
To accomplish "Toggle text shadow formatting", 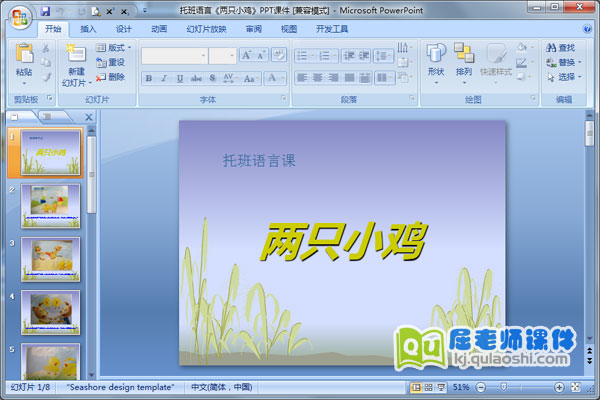I will [212, 78].
